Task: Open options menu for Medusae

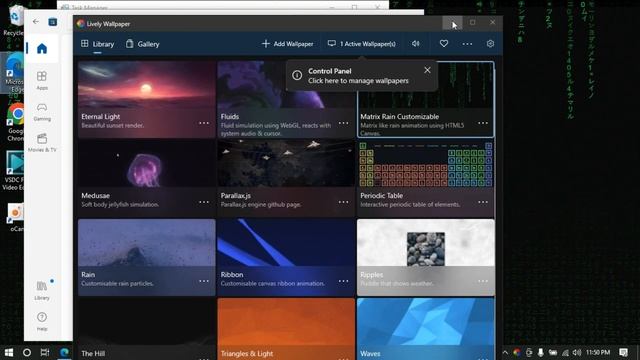Action: (204, 202)
